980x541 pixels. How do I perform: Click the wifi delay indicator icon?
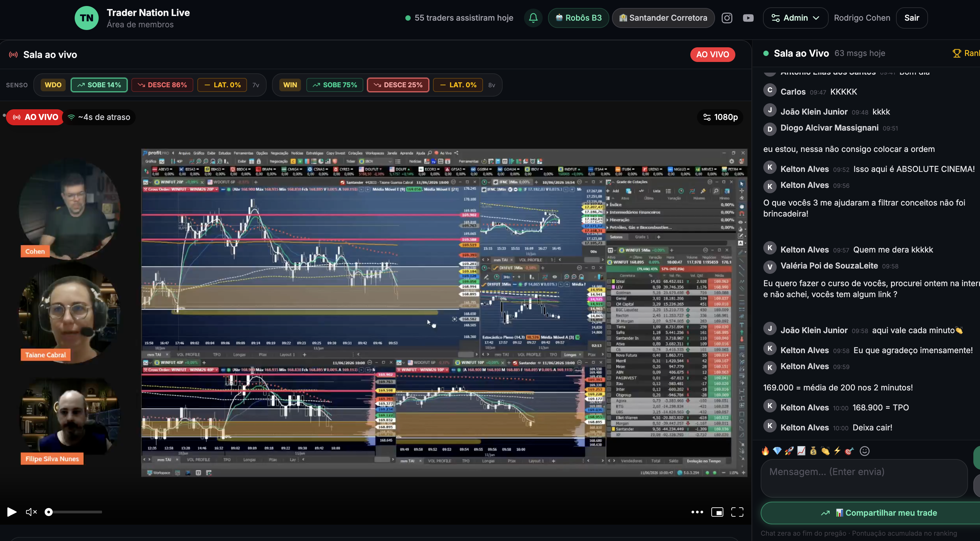click(x=71, y=117)
